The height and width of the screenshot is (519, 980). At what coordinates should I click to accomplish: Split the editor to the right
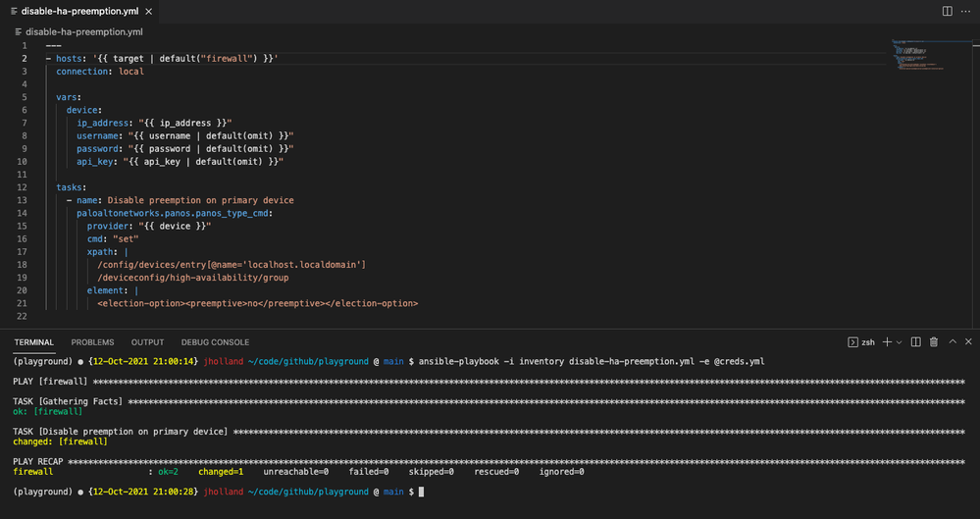point(947,11)
